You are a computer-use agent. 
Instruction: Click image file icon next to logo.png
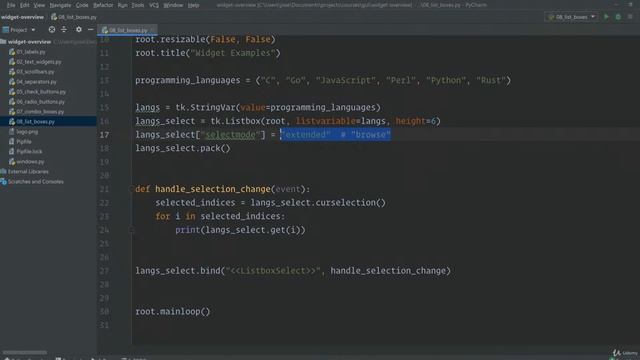point(12,131)
